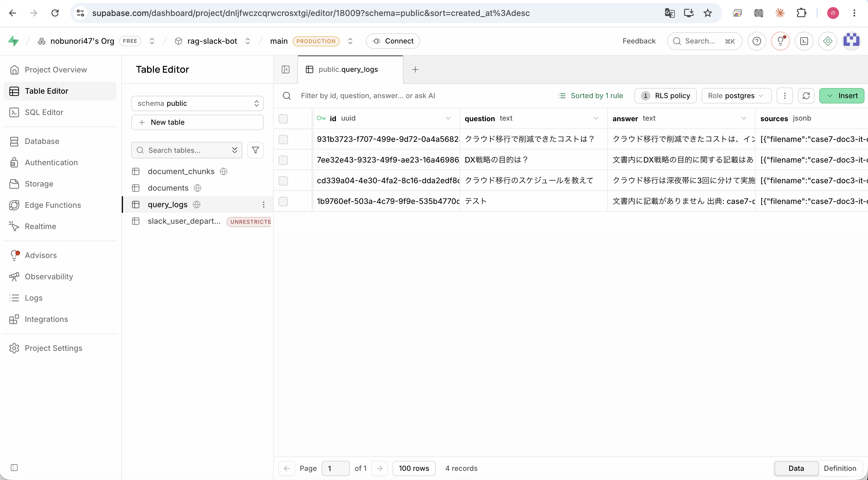Toggle the select-all rows checkbox
Viewport: 868px width, 480px height.
click(283, 119)
